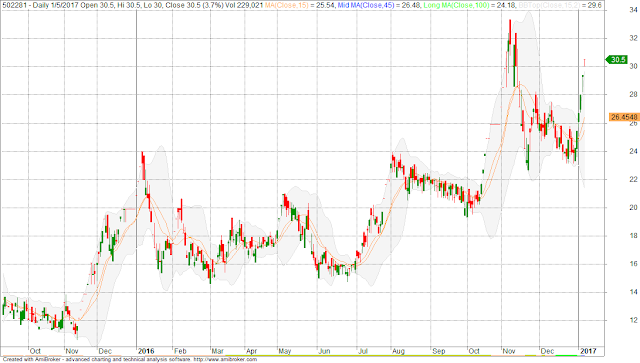Click the May month label on time axis
Viewport: 640px width, 363px height.
[285, 351]
